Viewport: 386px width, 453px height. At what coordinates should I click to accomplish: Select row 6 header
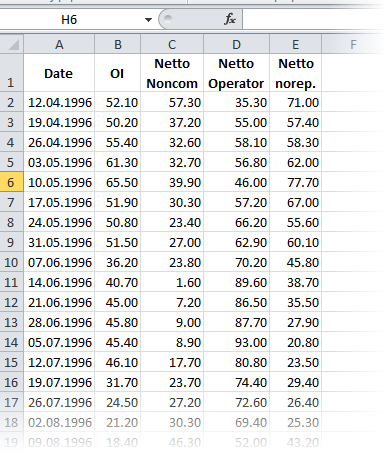(x=12, y=182)
